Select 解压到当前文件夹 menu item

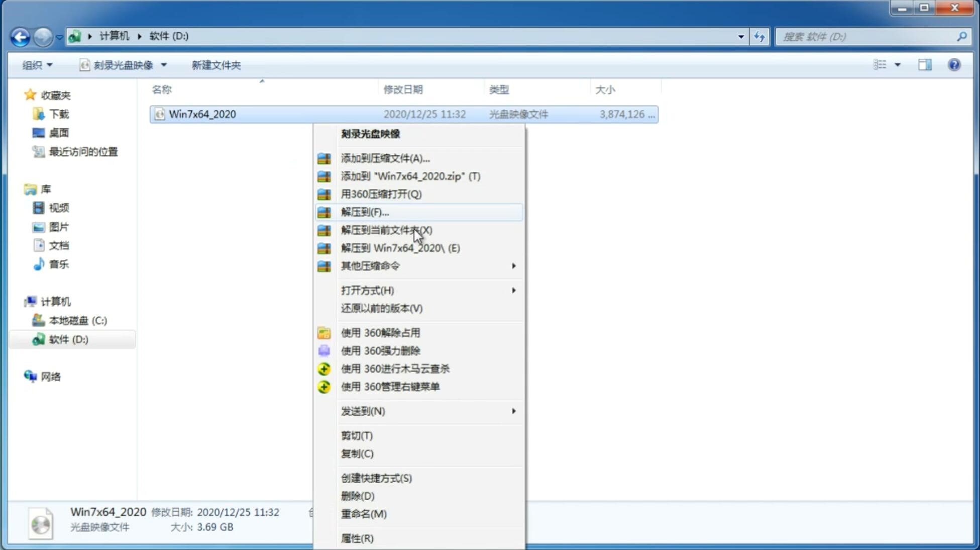[x=386, y=230]
